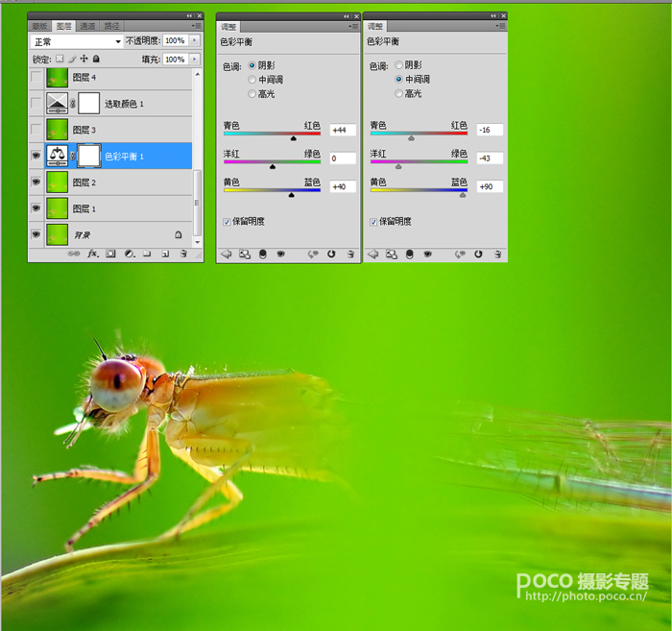Image resolution: width=672 pixels, height=631 pixels.
Task: Show the 图层 4 layer visibility box
Action: (36, 77)
